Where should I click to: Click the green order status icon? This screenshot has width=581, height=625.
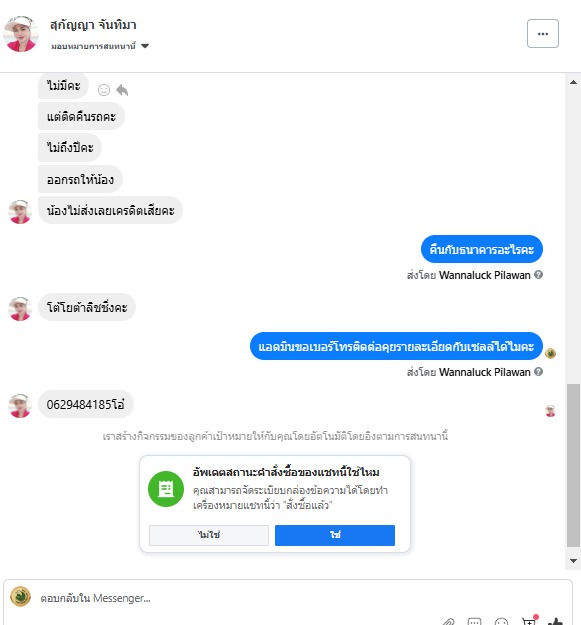pyautogui.click(x=166, y=489)
